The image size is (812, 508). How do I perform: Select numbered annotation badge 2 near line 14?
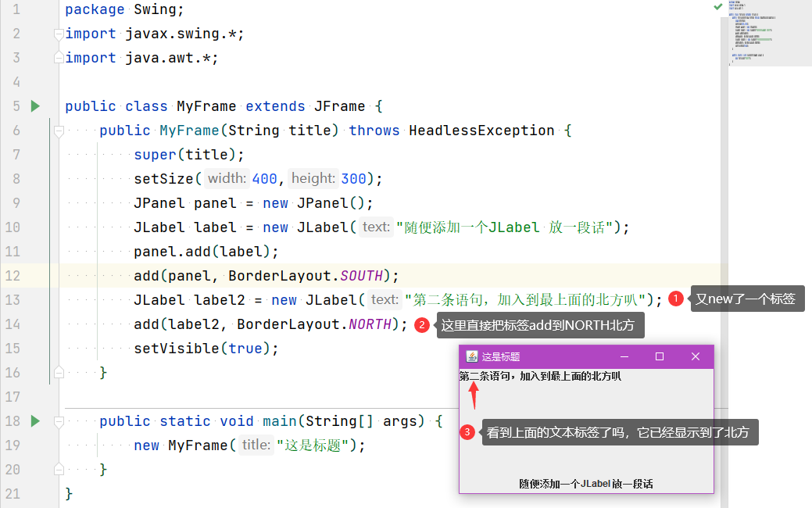coord(422,324)
